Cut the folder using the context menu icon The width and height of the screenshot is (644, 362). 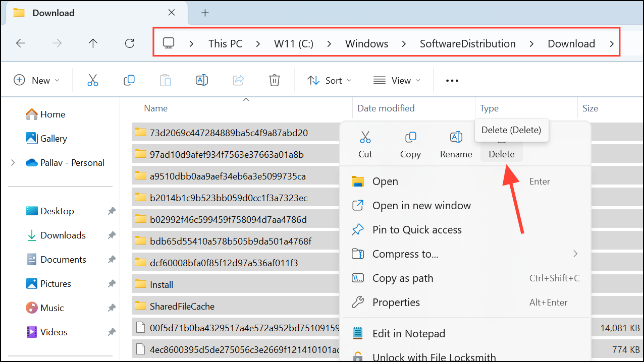click(x=365, y=137)
